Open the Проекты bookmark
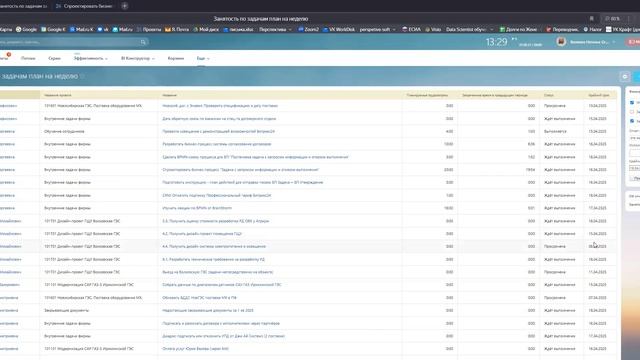Image resolution: width=640 pixels, height=360 pixels. [149, 29]
